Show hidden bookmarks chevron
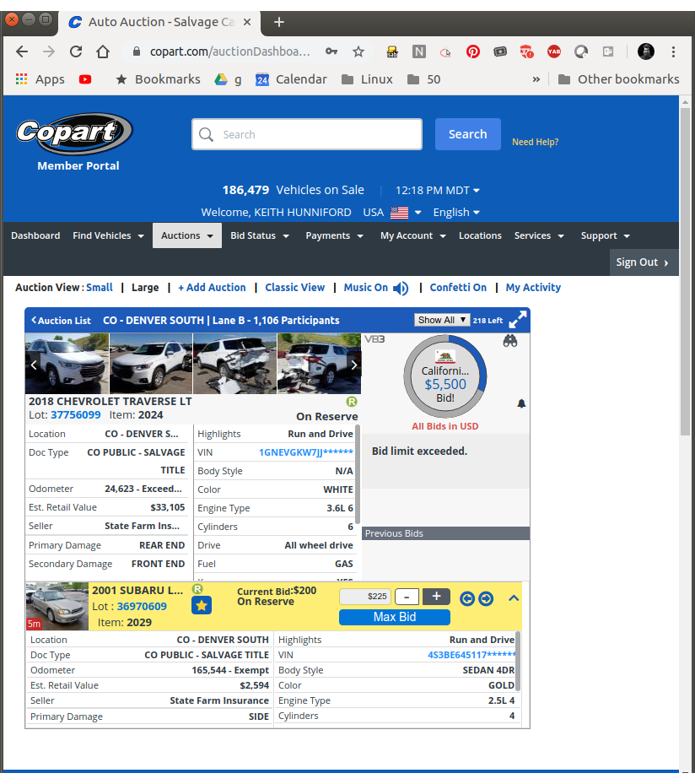Screen dimensions: 695x784 [536, 79]
